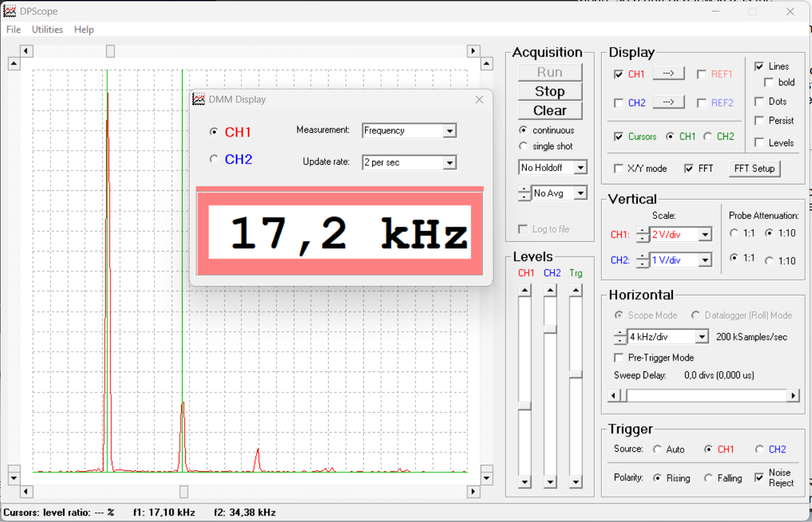This screenshot has width=812, height=522.
Task: Click top horizontal scrollbar right arrow
Action: click(x=473, y=51)
